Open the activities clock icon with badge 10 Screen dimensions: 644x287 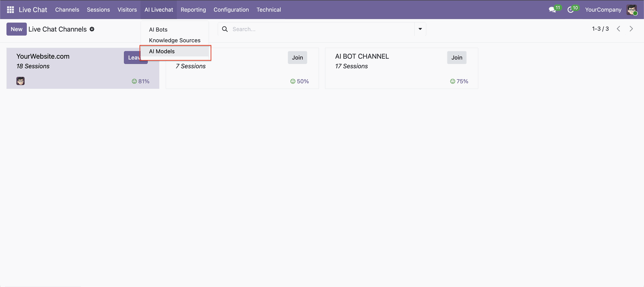571,10
